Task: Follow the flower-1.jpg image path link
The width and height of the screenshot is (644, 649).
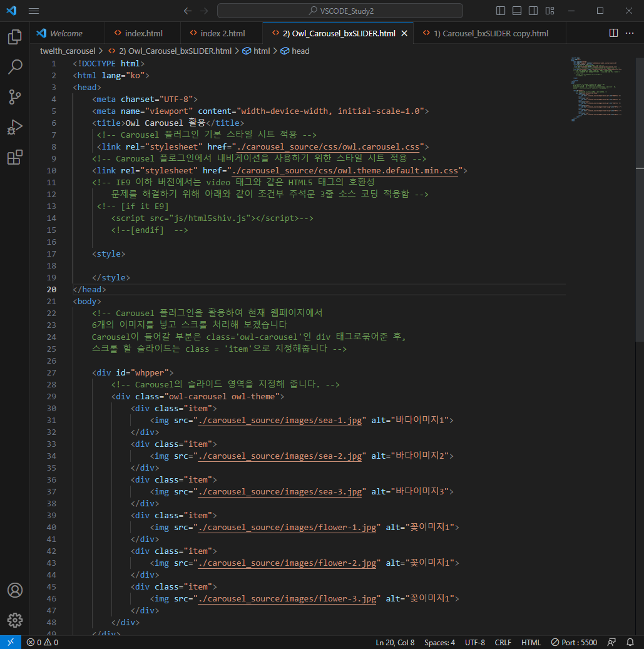Action: click(x=287, y=528)
